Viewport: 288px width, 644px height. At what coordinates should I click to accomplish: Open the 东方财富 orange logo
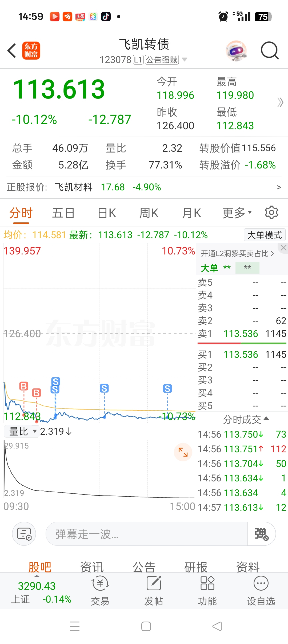tap(31, 50)
